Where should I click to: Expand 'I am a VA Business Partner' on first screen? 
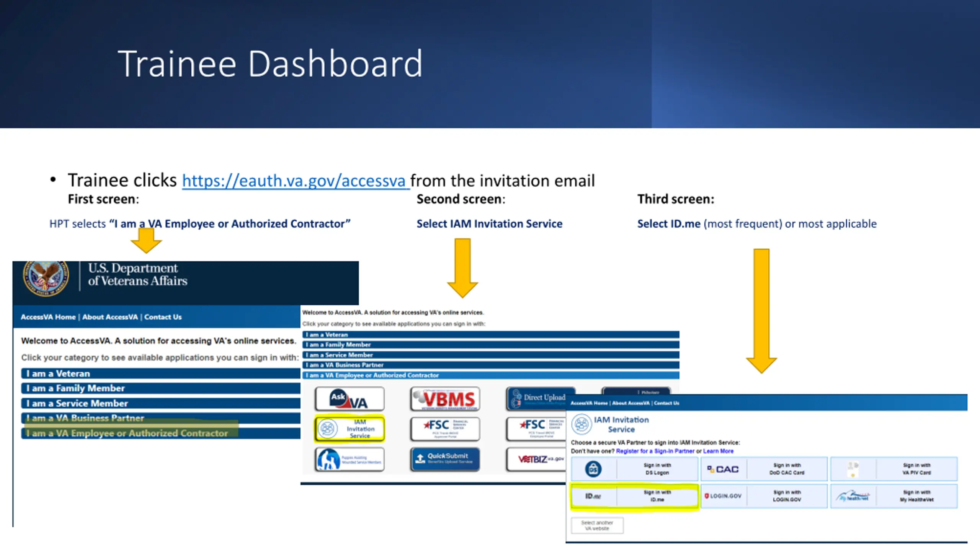pos(161,418)
